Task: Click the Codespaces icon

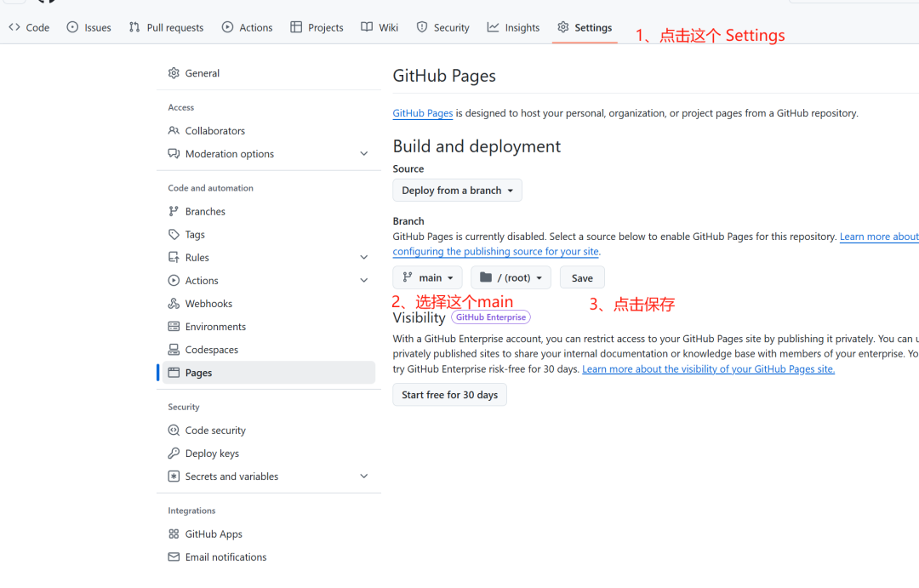Action: [x=174, y=350]
